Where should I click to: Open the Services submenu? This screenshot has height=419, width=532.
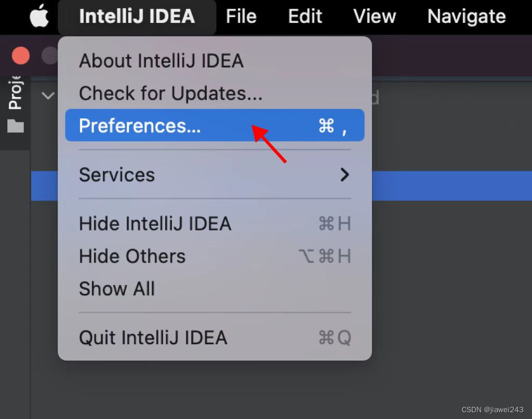pos(117,175)
